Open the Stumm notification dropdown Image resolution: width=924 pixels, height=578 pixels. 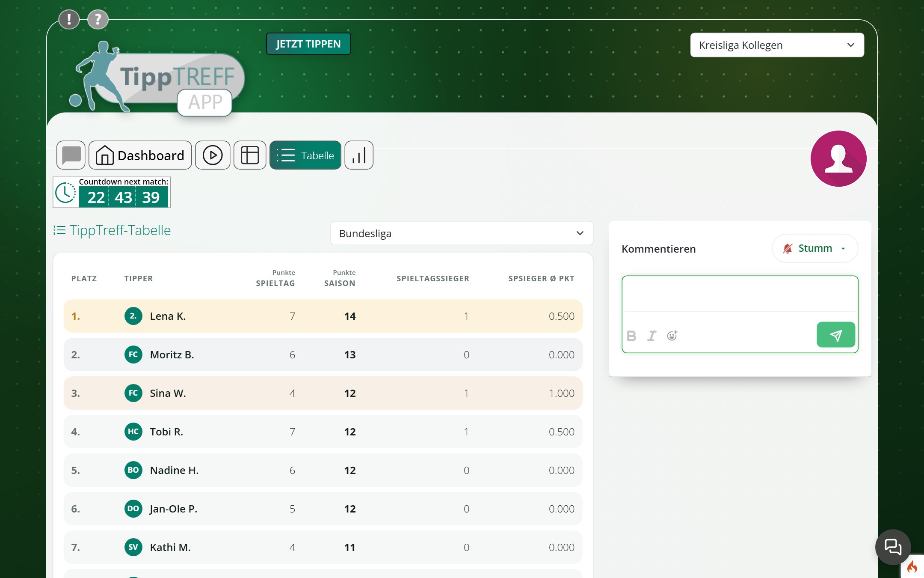815,248
